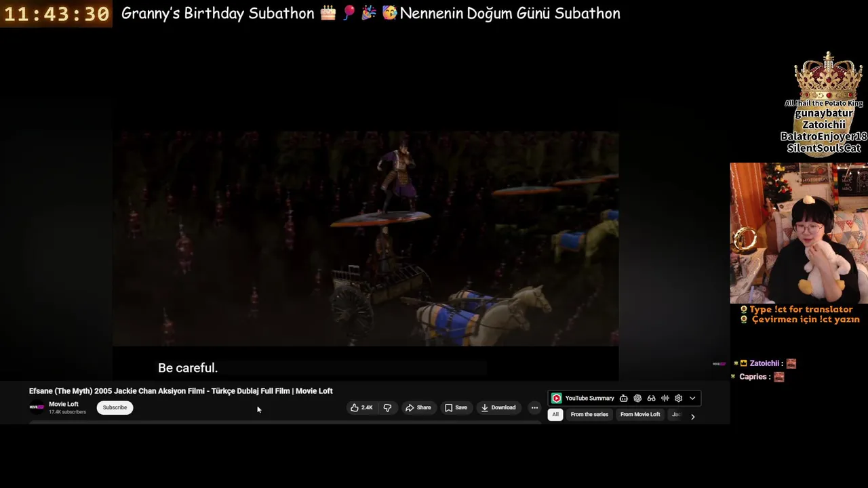Click the 'Type !ct for translator' text
Screen dimensions: 868x488
pyautogui.click(x=801, y=309)
